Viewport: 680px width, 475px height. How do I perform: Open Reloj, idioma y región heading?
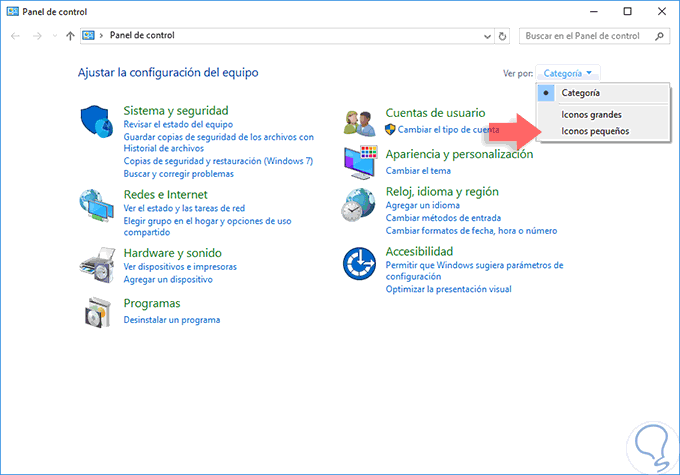(x=442, y=192)
